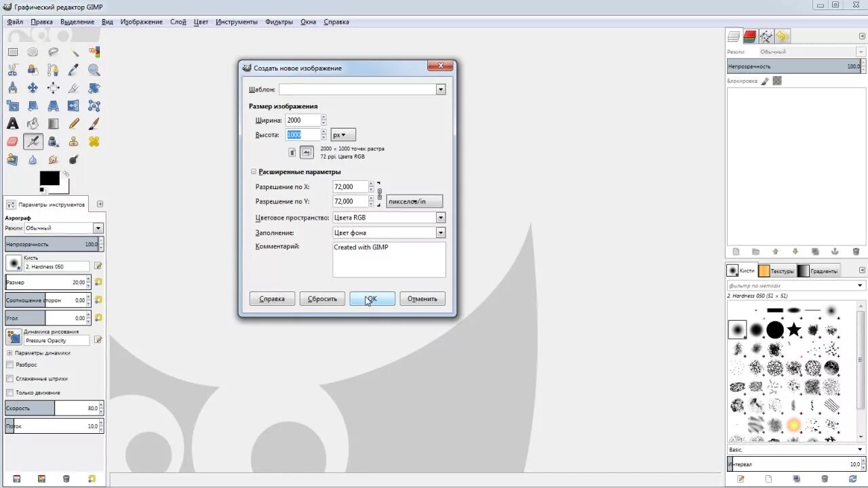Select the Pencil tool
The image size is (868, 488).
pyautogui.click(x=74, y=123)
